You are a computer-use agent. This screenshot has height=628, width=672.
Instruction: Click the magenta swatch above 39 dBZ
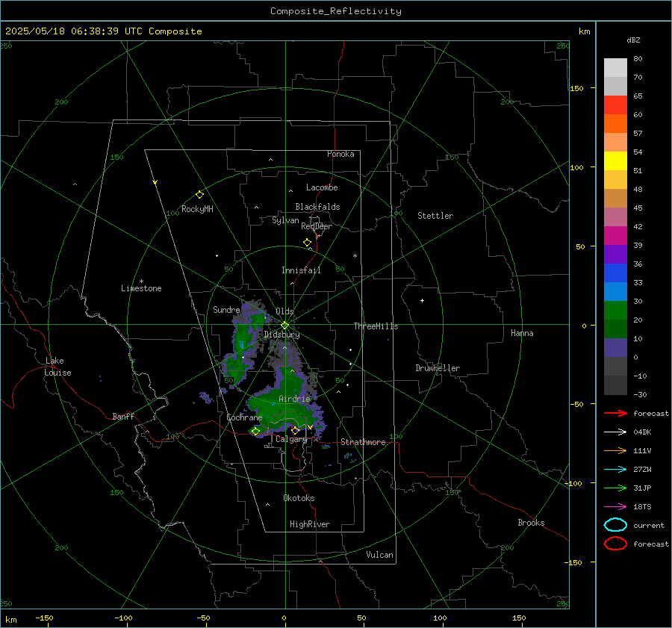click(615, 235)
